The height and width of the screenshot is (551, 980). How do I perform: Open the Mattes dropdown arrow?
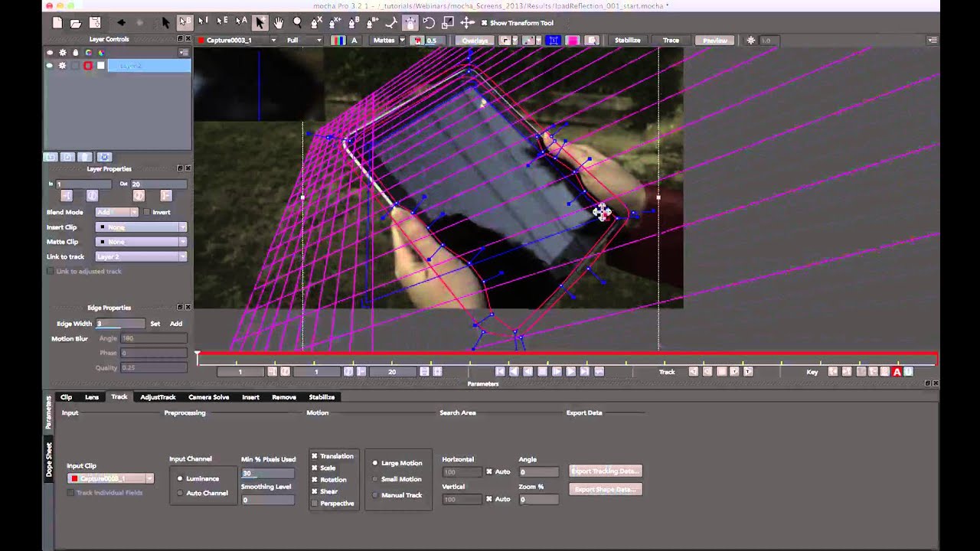pyautogui.click(x=403, y=41)
